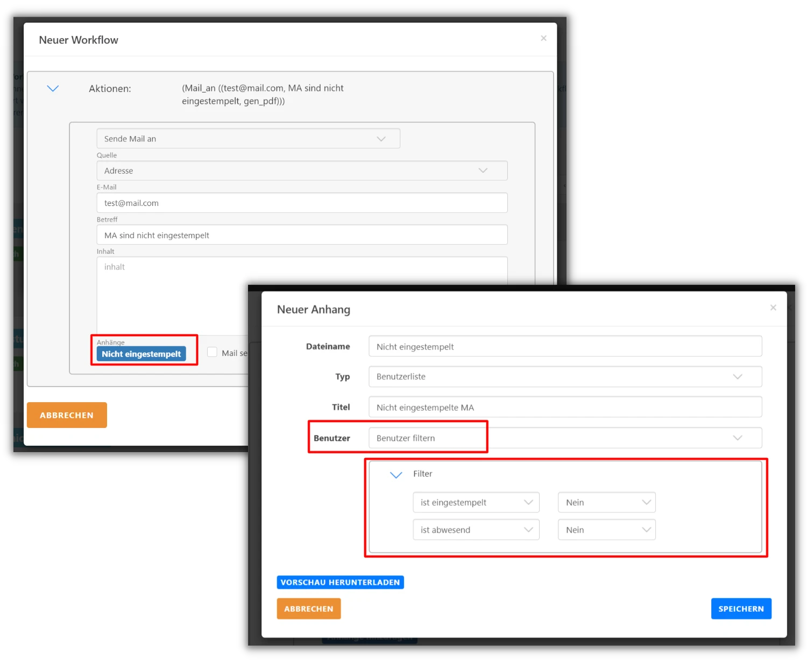This screenshot has width=807, height=672.
Task: Click the Dateiname input field
Action: [565, 347]
